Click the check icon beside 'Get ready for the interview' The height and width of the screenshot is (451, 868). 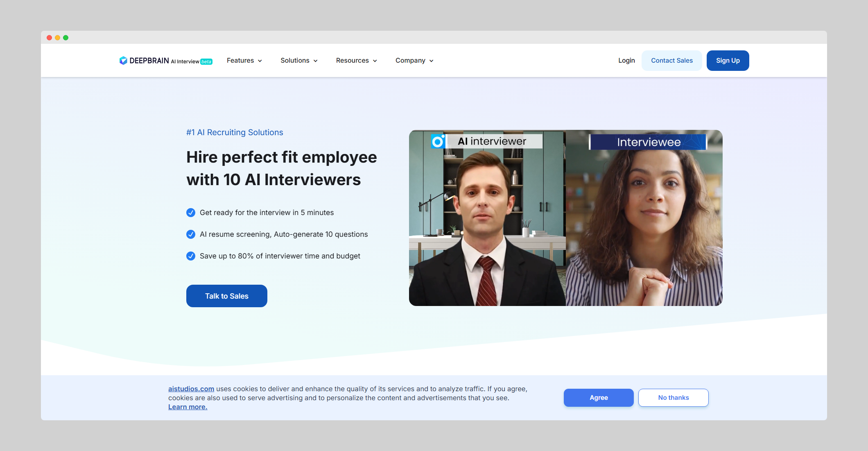(191, 213)
